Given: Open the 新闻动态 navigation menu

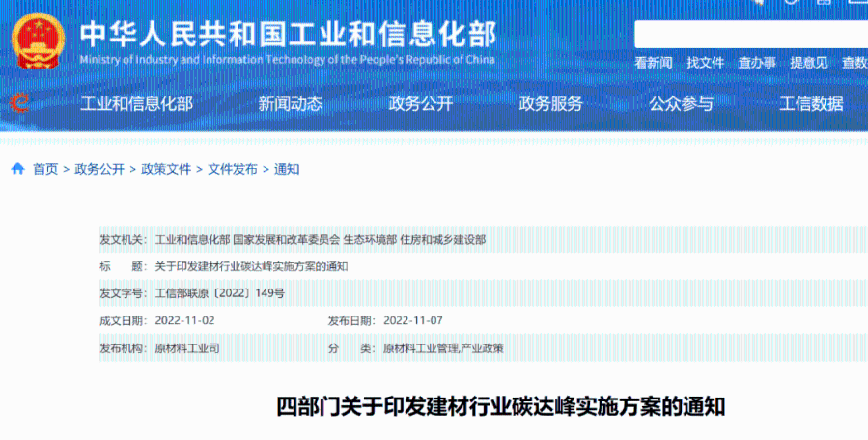Looking at the screenshot, I should pyautogui.click(x=291, y=104).
